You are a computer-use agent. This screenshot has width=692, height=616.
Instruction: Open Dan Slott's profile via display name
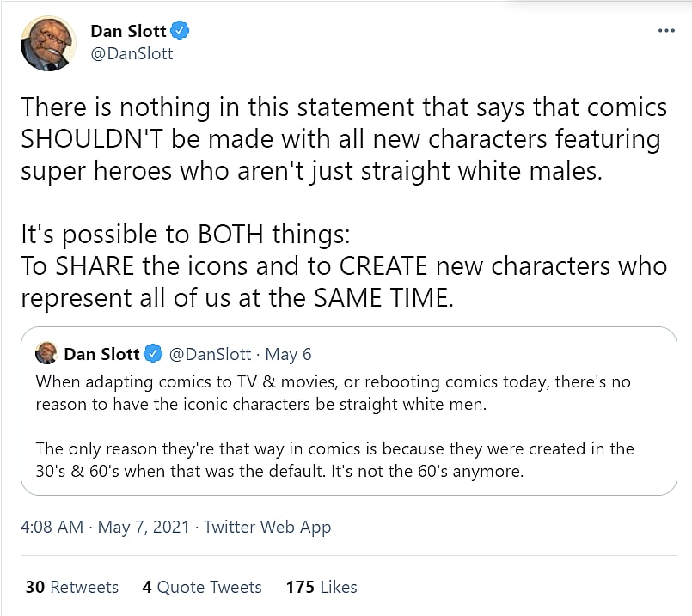(128, 32)
